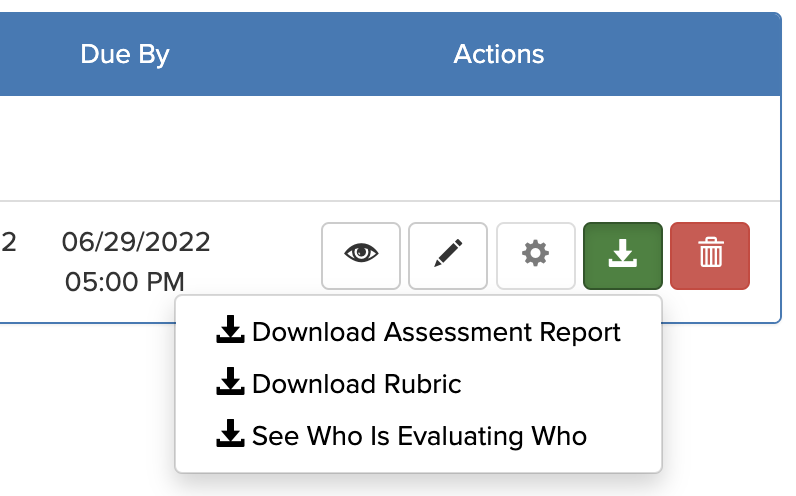The image size is (796, 496).
Task: Click the Actions column header
Action: point(499,54)
